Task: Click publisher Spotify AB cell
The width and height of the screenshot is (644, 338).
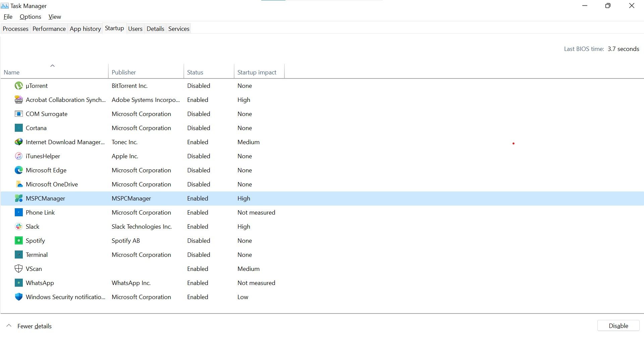Action: [x=126, y=241]
